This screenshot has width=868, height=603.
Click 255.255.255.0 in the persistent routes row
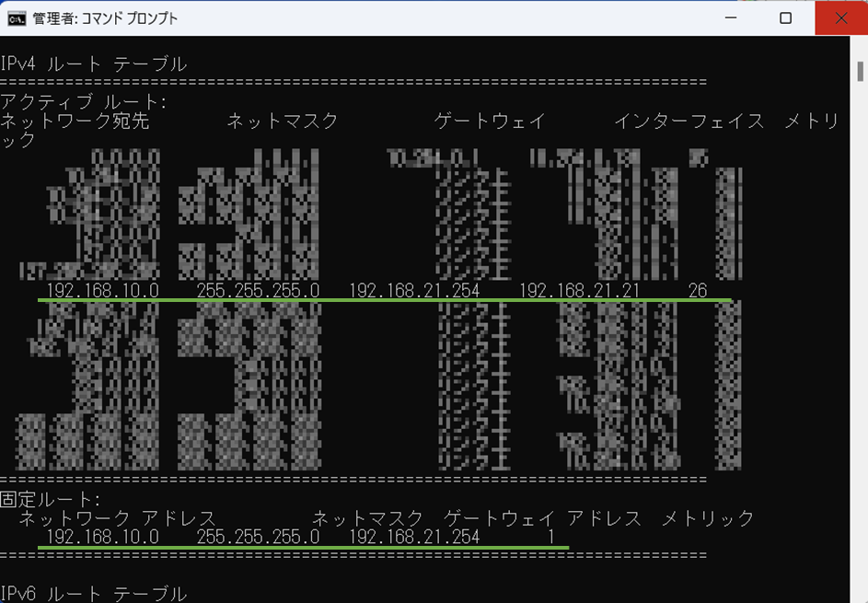(x=258, y=537)
